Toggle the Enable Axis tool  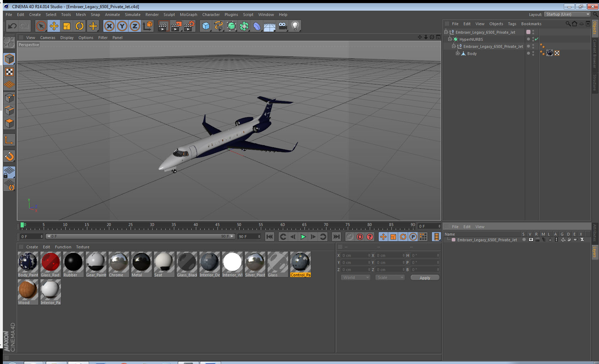[9, 140]
